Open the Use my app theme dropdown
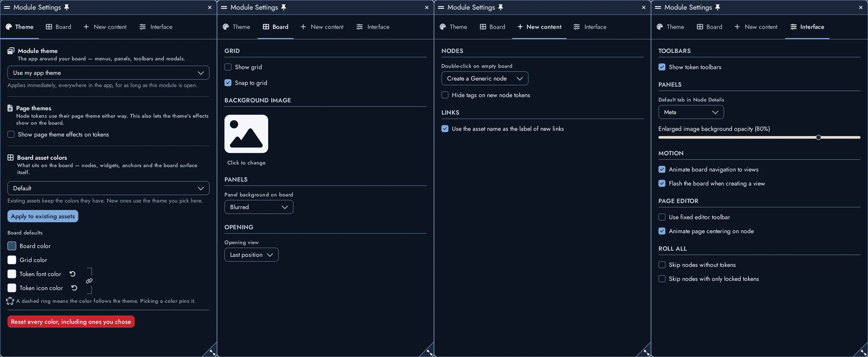 point(109,73)
